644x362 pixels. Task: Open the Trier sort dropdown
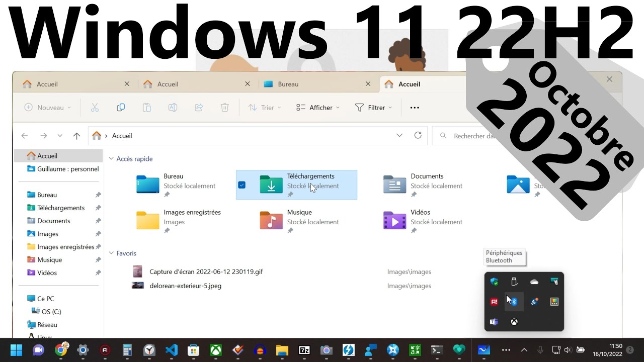click(x=265, y=108)
